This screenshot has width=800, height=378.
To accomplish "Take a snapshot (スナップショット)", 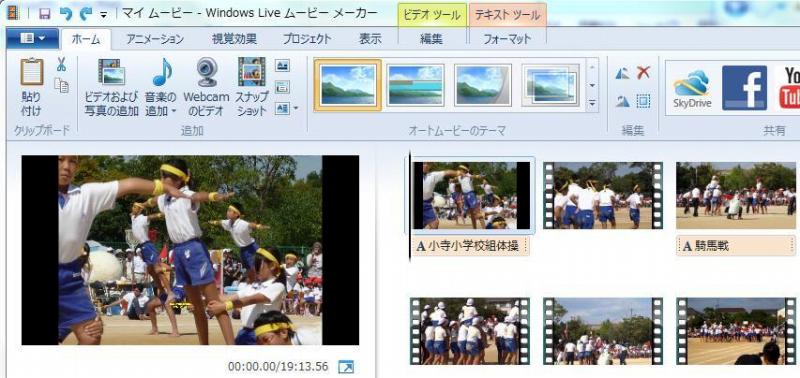I will (x=252, y=87).
